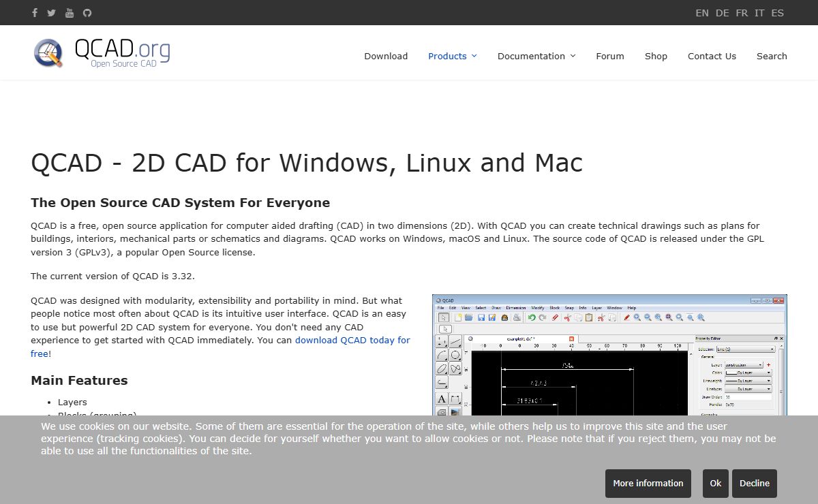Select the Ellipse tool in QCAD screenshot

pyautogui.click(x=442, y=368)
